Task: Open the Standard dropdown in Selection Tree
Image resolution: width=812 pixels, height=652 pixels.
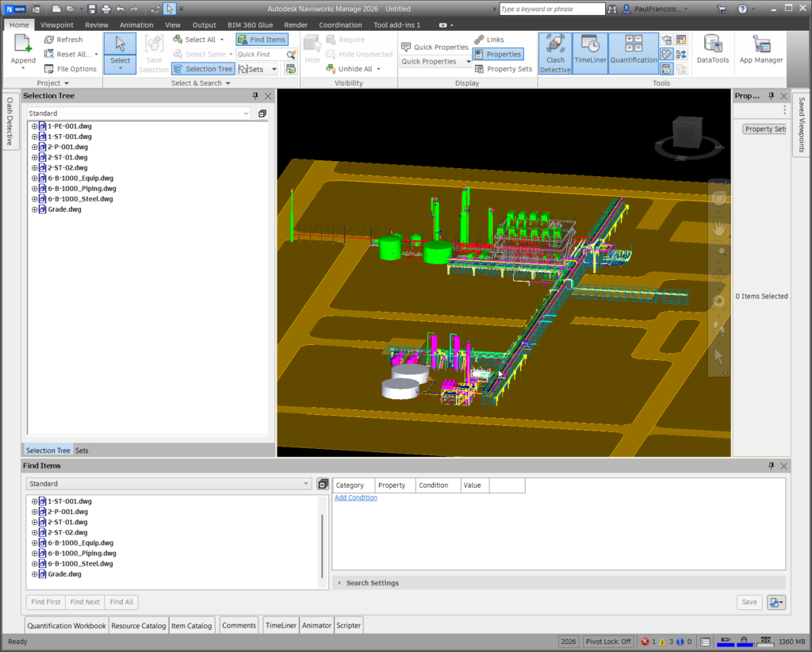Action: click(x=139, y=113)
